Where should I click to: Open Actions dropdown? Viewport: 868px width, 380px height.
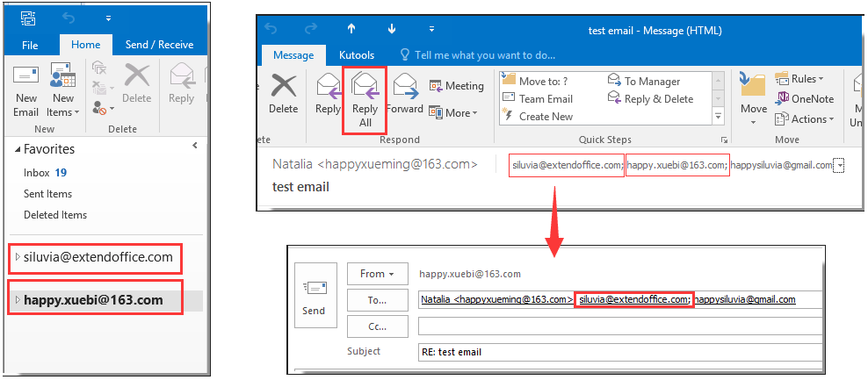(805, 119)
